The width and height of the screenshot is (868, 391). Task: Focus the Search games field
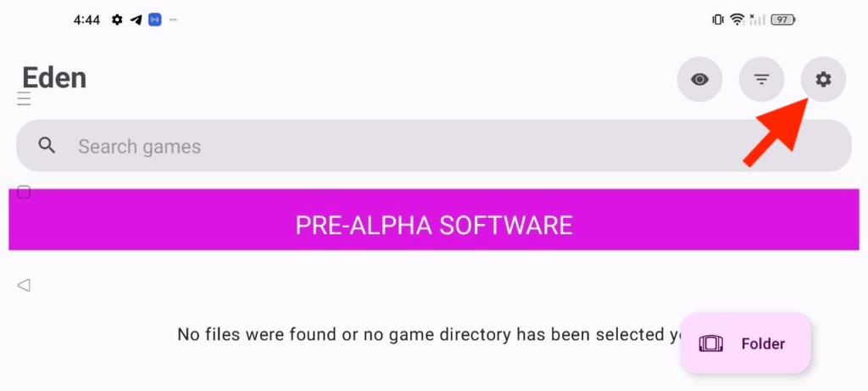tap(433, 146)
